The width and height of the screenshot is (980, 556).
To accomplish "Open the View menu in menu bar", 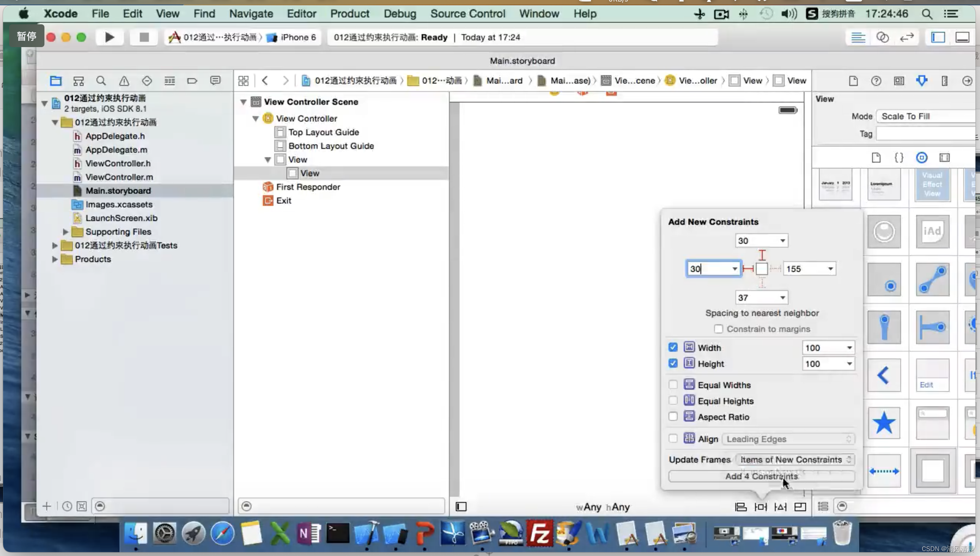I will 168,13.
